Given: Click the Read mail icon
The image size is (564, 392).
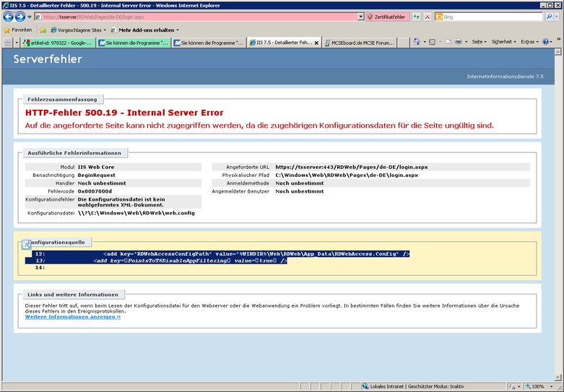Looking at the screenshot, I should 448,42.
